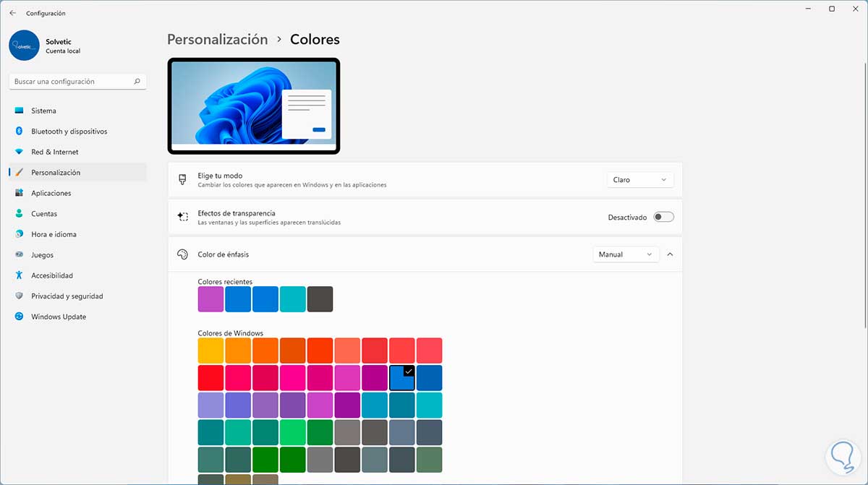Open the Juegos section
The height and width of the screenshot is (485, 868).
77,255
